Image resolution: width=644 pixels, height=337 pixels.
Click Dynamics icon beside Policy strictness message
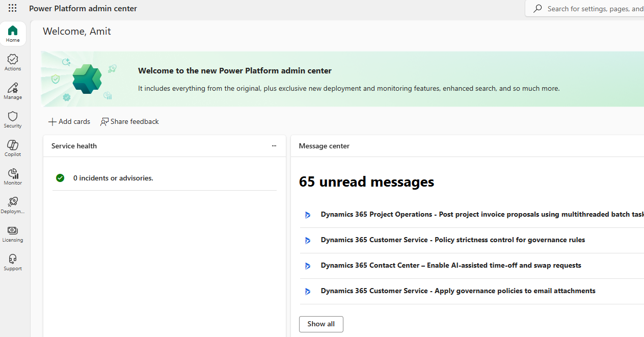click(x=307, y=240)
